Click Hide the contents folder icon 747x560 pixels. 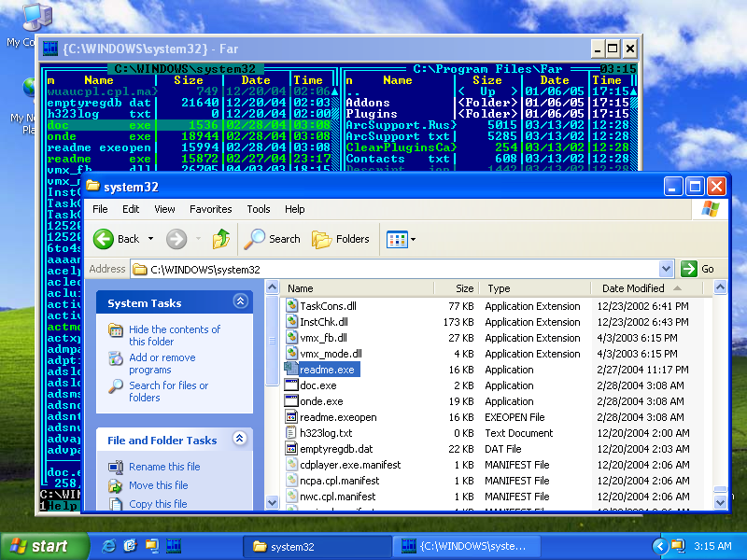[x=116, y=329]
